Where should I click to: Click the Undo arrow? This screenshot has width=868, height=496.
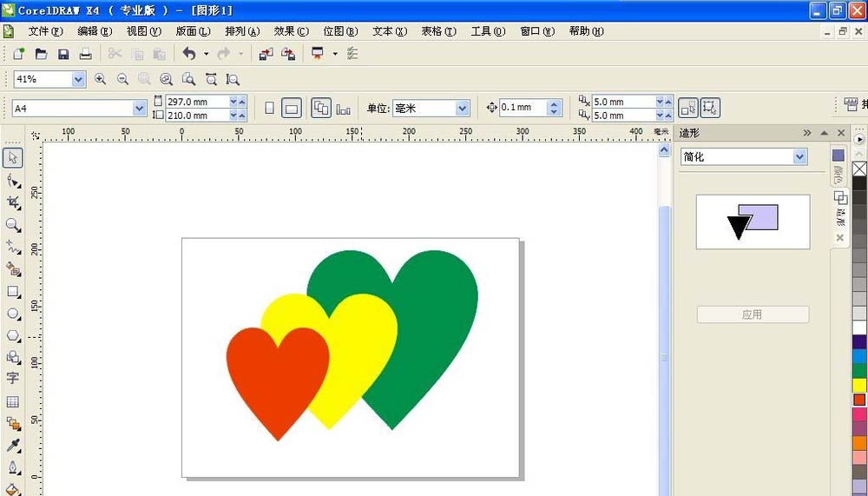click(189, 54)
